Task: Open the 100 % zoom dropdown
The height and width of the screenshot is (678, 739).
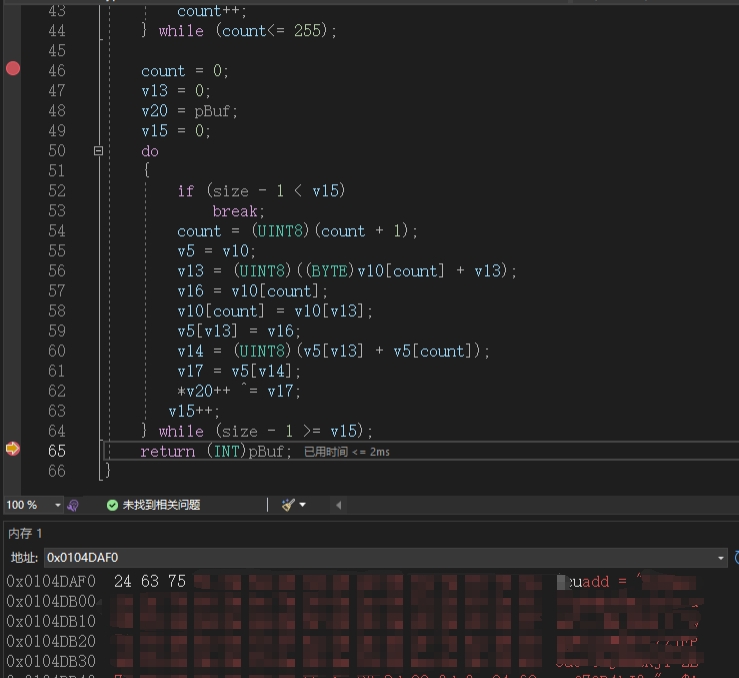Action: pyautogui.click(x=57, y=505)
